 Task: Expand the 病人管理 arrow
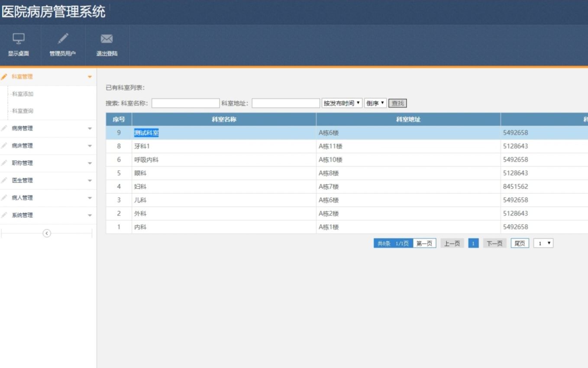point(90,198)
